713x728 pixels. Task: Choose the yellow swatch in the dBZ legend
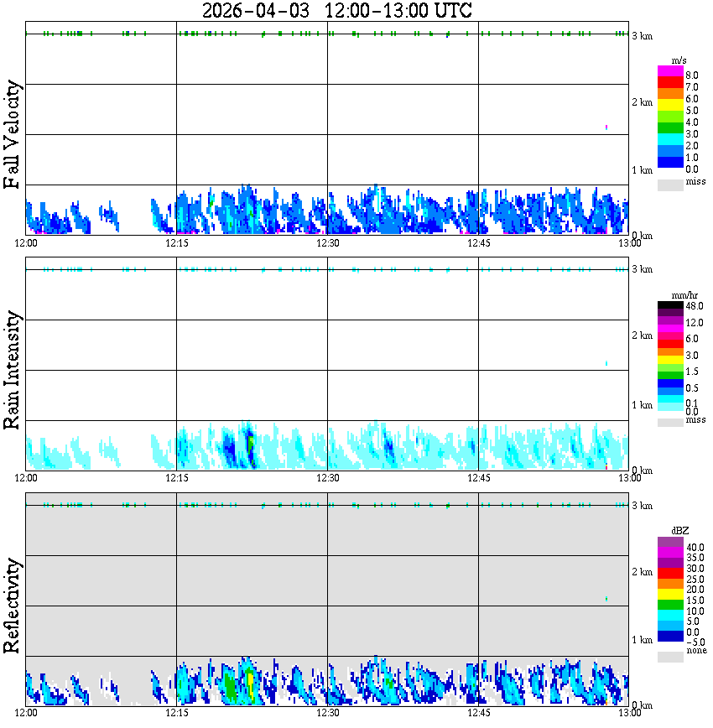[670, 595]
